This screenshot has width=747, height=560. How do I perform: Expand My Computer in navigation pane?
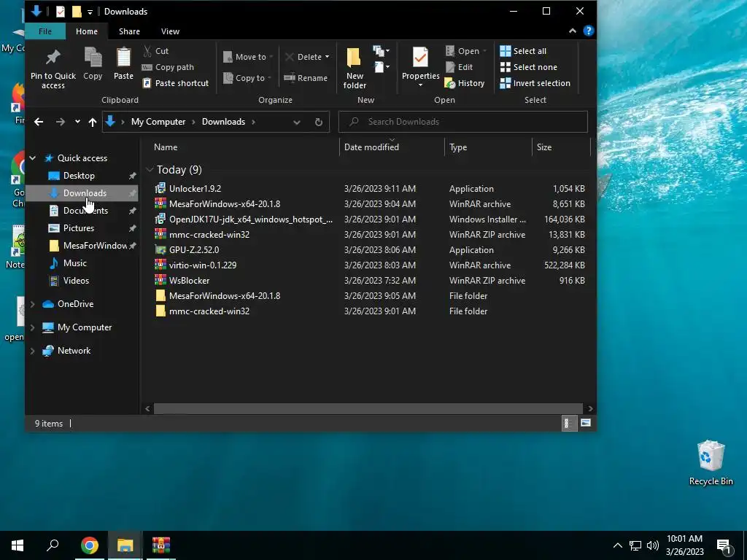point(32,327)
